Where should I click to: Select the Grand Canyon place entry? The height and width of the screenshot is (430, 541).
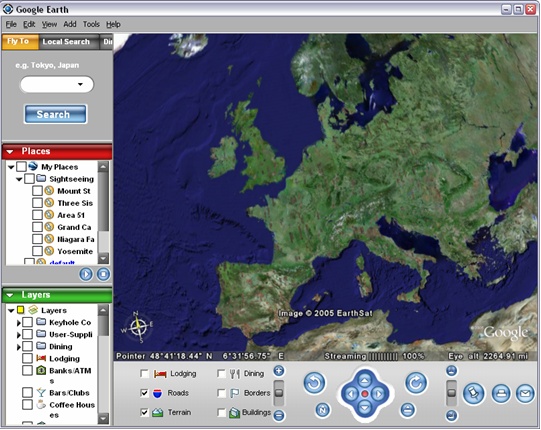point(74,227)
